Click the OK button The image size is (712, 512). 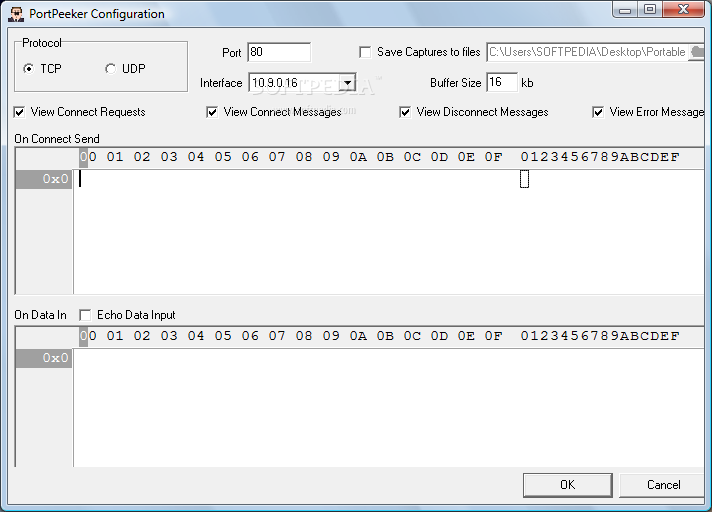click(568, 485)
